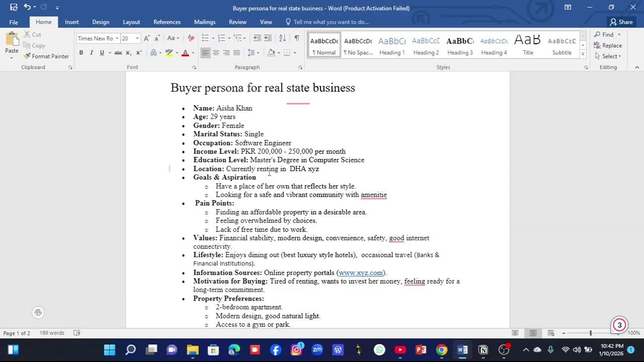The image size is (644, 362).
Task: Click the Windows Start button
Action: [x=109, y=350]
